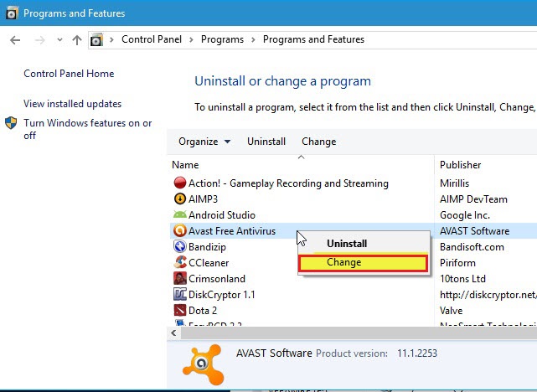Click the 10tons Ltd publisher cell
This screenshot has height=392, width=537.
462,279
